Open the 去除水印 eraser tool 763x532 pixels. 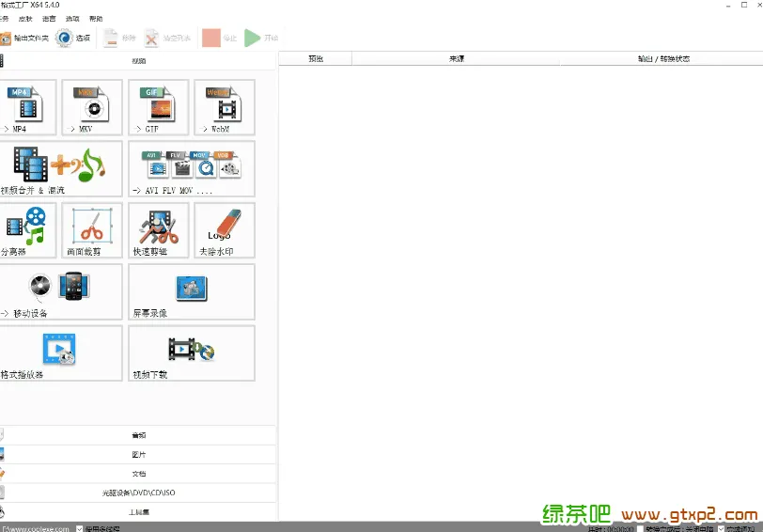click(x=224, y=229)
